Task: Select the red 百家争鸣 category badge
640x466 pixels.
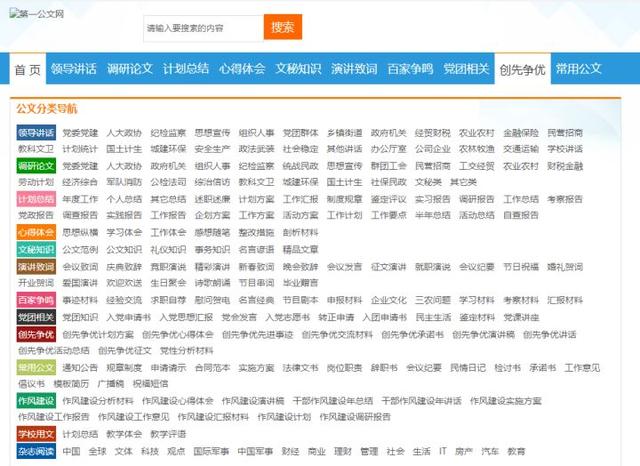Action: pos(36,300)
